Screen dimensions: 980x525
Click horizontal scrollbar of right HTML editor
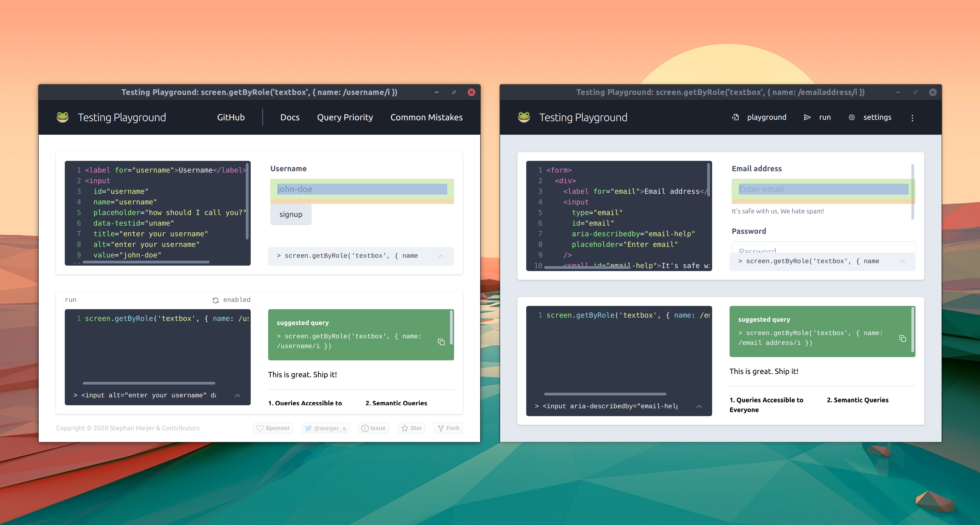pos(587,268)
